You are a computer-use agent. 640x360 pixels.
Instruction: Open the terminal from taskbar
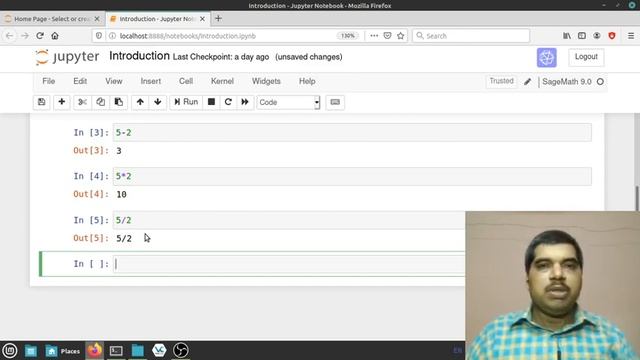[x=116, y=351]
